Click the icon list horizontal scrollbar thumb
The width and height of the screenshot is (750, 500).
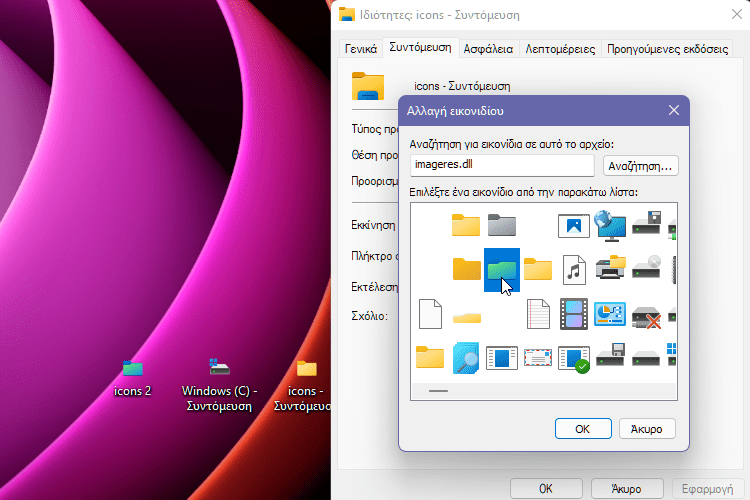click(438, 391)
